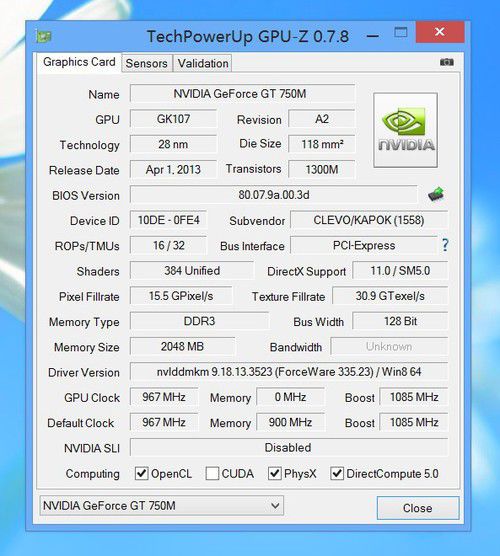Enable the CUDA checkbox
This screenshot has height=556, width=500.
point(212,473)
